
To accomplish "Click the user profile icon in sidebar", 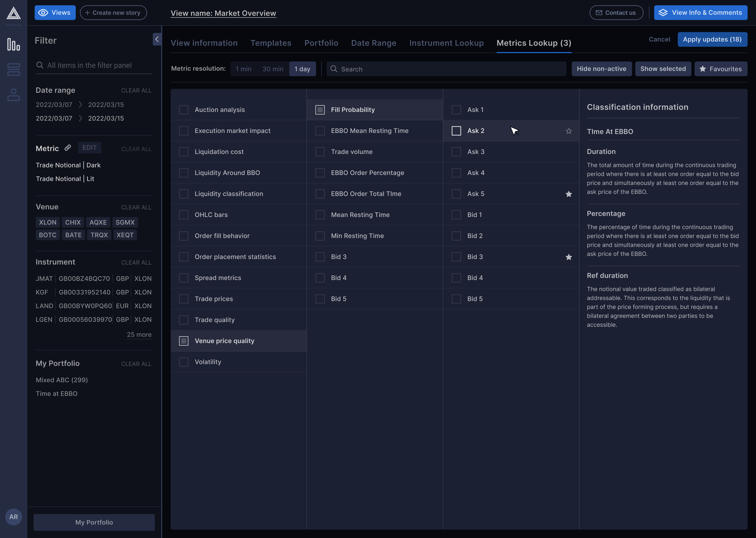I will [x=14, y=95].
